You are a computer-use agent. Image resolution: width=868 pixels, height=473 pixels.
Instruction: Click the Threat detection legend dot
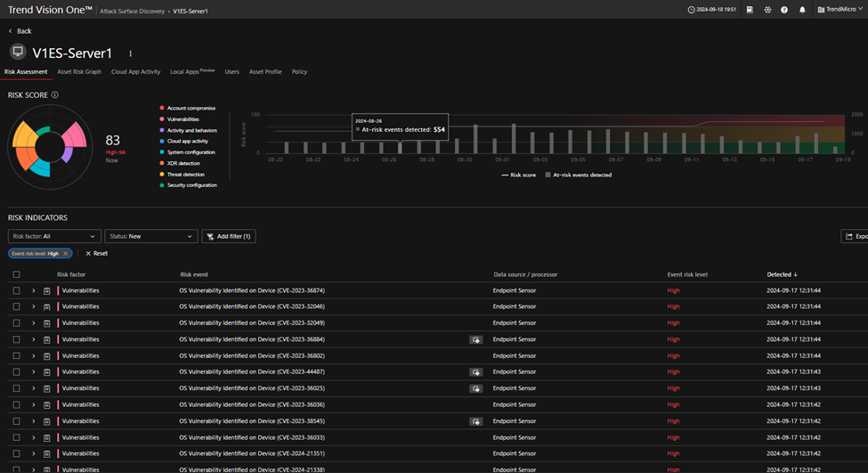[162, 175]
